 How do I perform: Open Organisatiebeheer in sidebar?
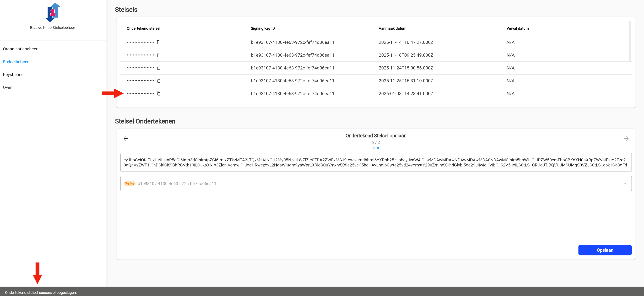[x=20, y=49]
